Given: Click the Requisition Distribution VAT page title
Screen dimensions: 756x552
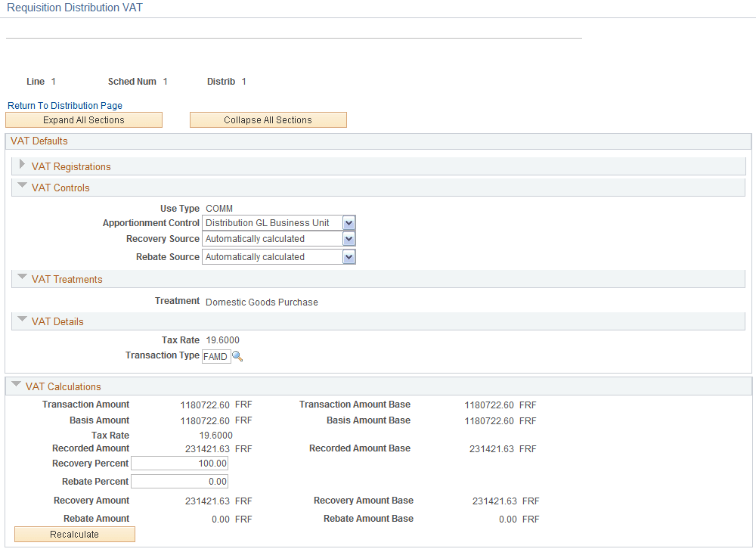Looking at the screenshot, I should pos(75,8).
